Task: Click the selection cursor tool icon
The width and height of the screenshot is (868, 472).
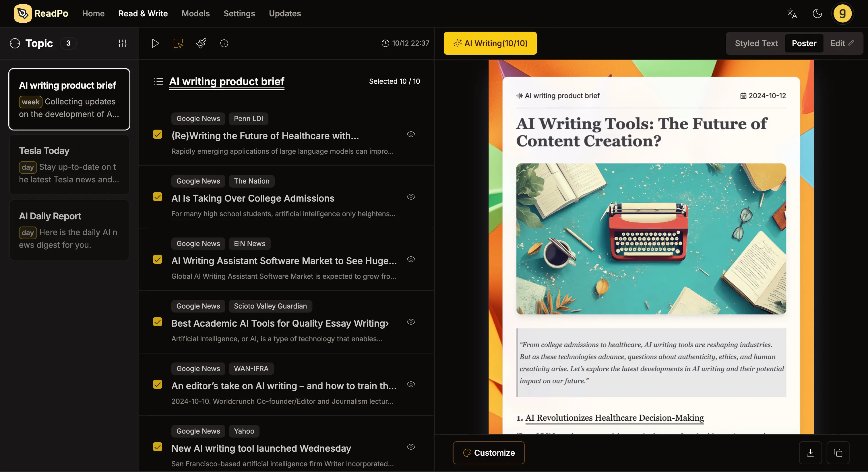Action: click(x=178, y=43)
